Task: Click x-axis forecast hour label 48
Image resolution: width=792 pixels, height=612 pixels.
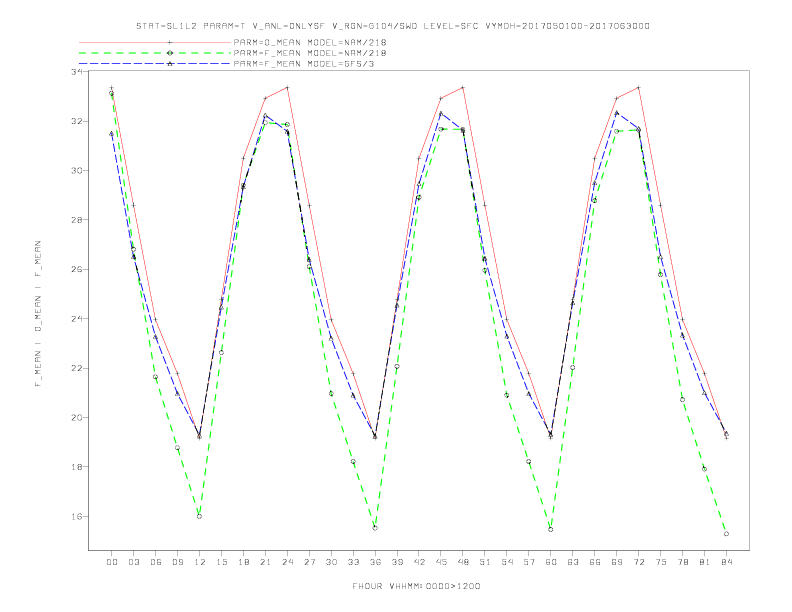Action: (x=463, y=562)
